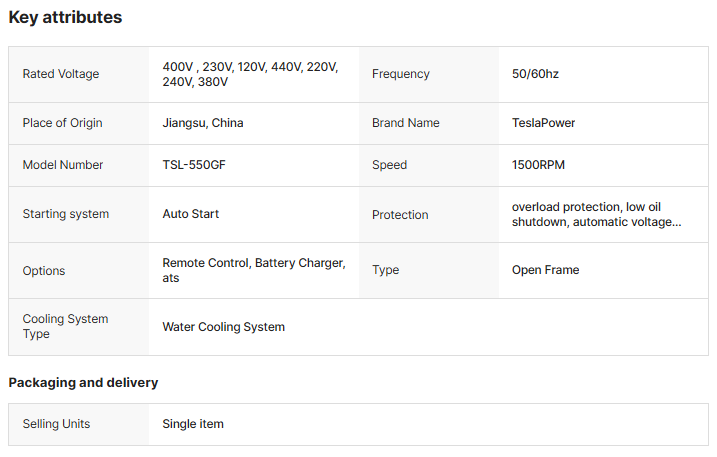Click the Single item selling units value

click(x=193, y=424)
